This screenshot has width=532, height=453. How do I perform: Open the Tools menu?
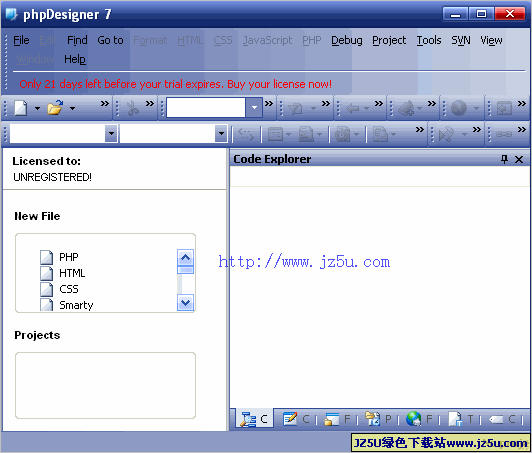click(429, 40)
